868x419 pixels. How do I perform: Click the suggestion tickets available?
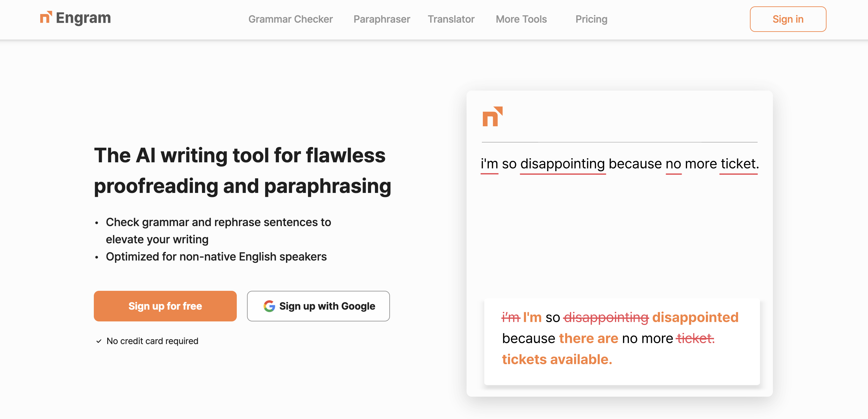pyautogui.click(x=557, y=359)
